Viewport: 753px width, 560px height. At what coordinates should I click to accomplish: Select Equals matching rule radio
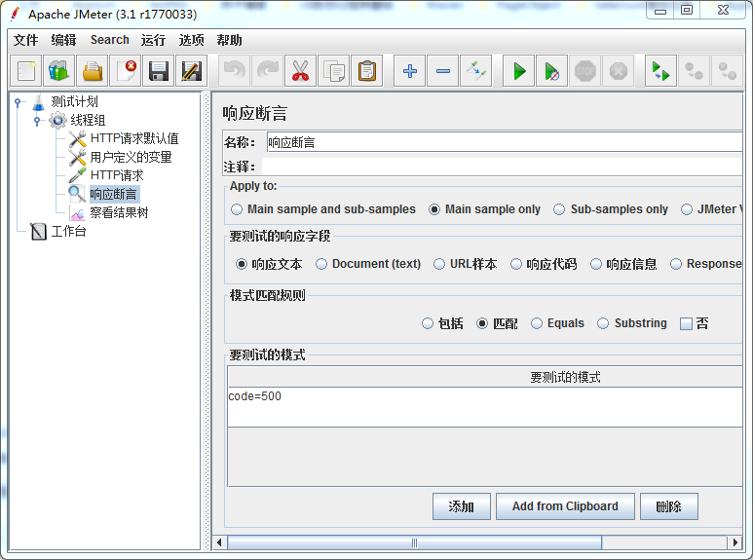(557, 323)
